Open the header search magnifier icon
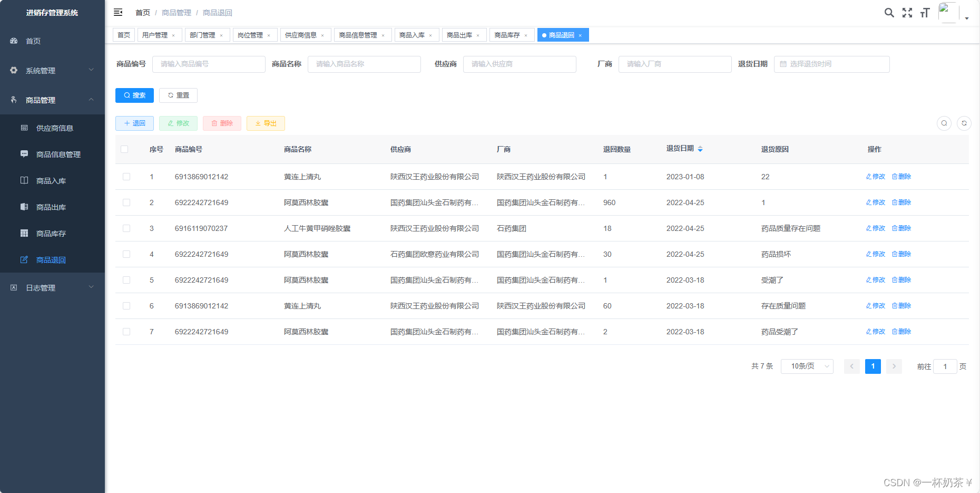This screenshot has height=493, width=980. coord(889,13)
